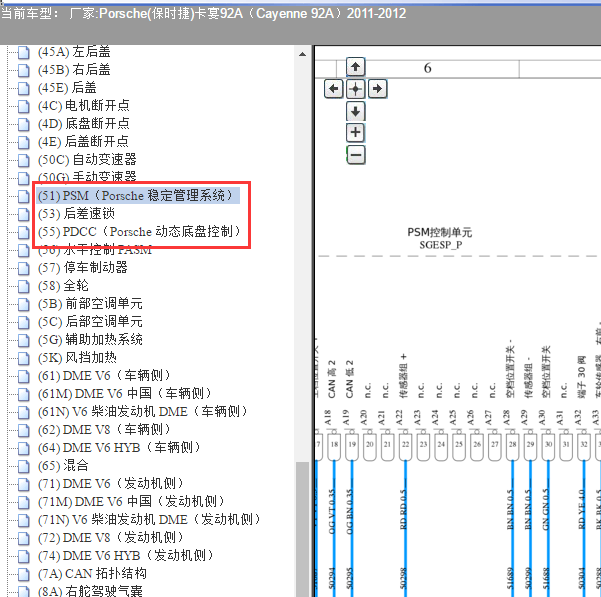Open (45E) 后盖 diagram
Screen dimensions: 601x597
tap(67, 88)
